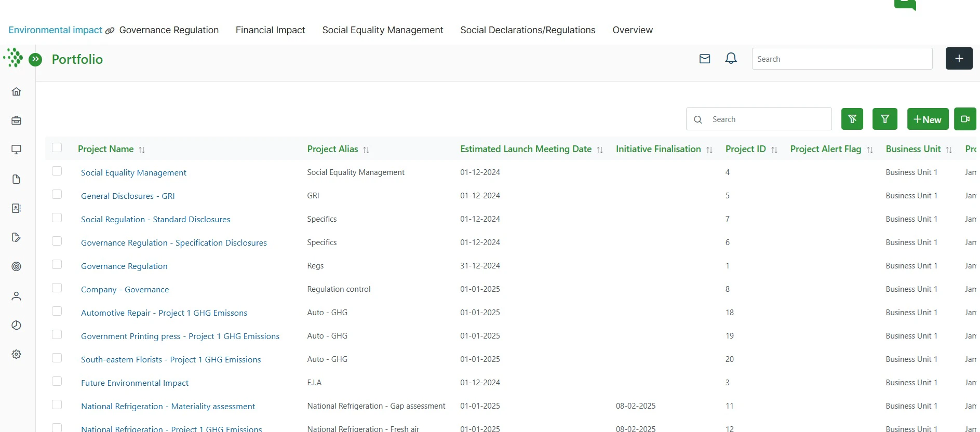The width and height of the screenshot is (980, 432).
Task: Open the document sidebar icon
Action: click(16, 179)
